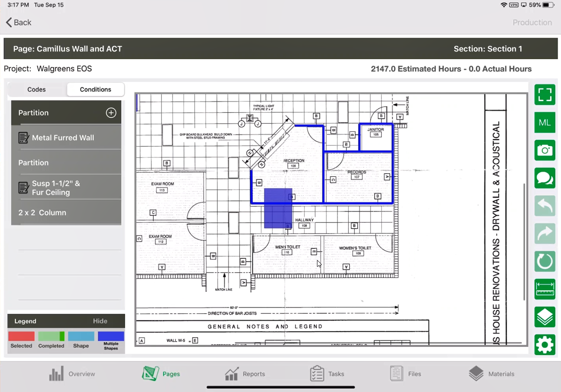Redo the last action
The image size is (561, 392).
[544, 234]
